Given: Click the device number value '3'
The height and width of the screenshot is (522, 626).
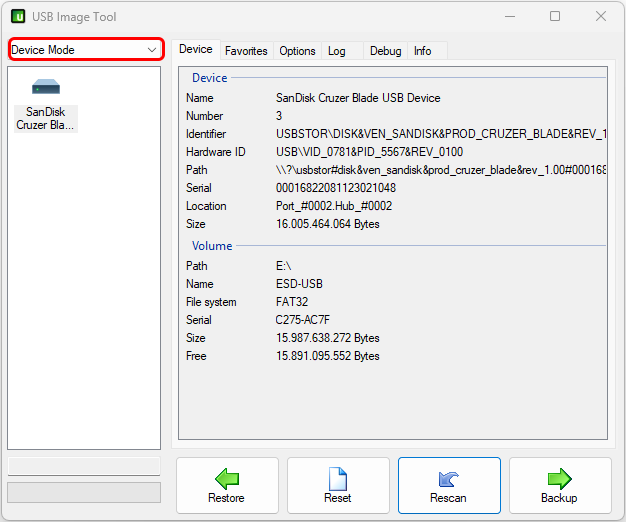Looking at the screenshot, I should click(279, 116).
